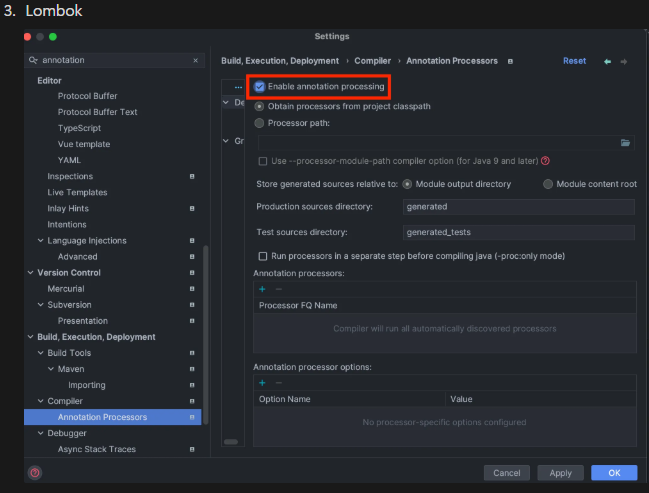This screenshot has height=493, width=649.
Task: Enable the --processor-module-path compiler option
Action: click(262, 161)
